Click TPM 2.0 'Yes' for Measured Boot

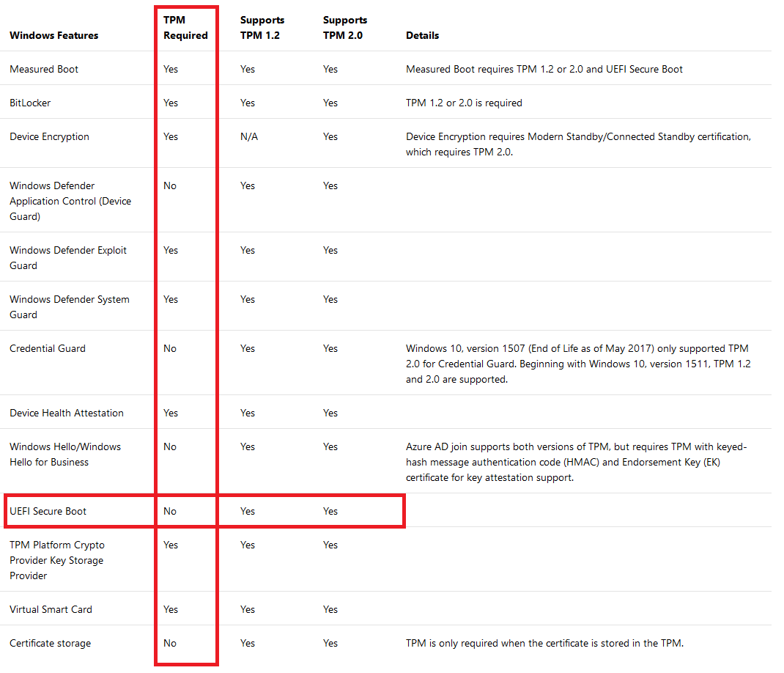click(x=330, y=69)
